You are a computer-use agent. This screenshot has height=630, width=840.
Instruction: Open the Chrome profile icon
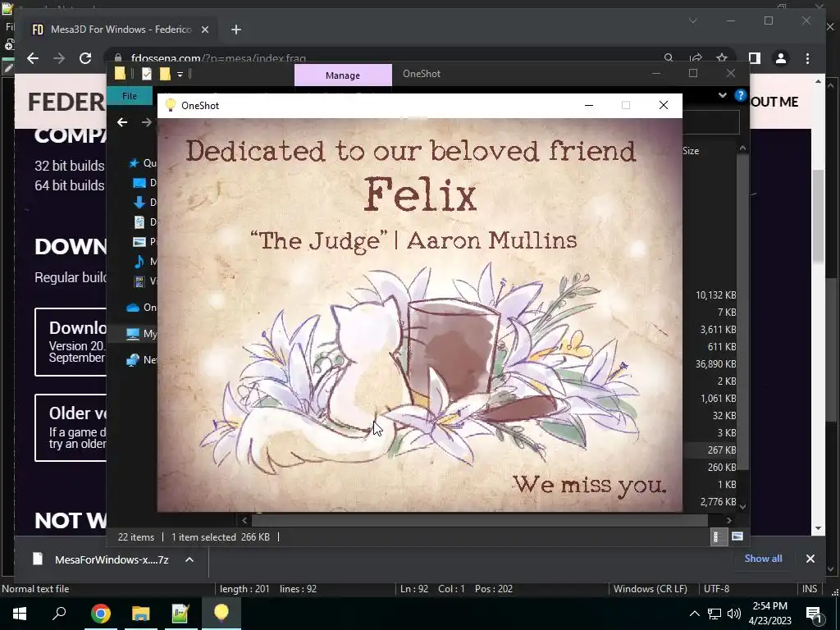coord(781,58)
